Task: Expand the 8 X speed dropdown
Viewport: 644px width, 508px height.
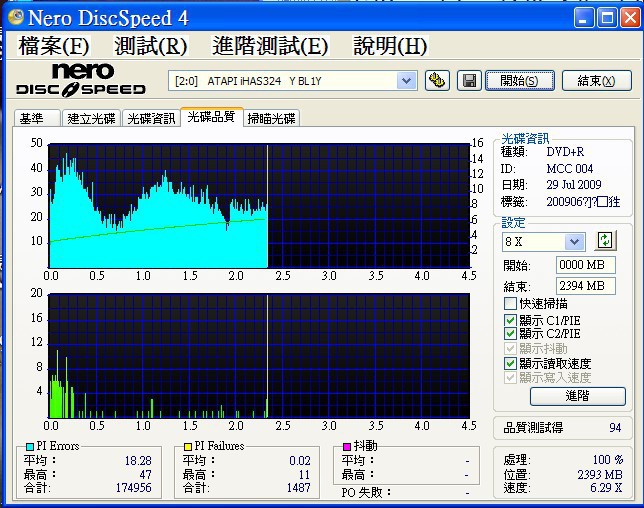Action: tap(574, 241)
